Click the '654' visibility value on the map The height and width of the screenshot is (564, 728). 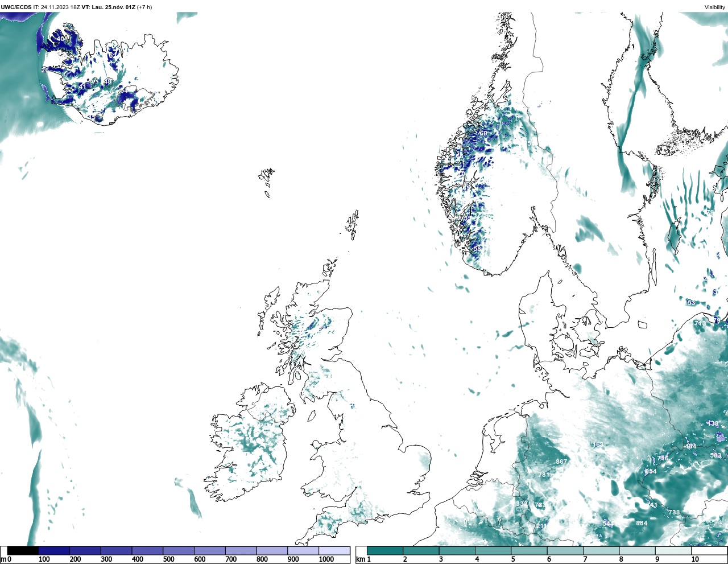coord(651,471)
